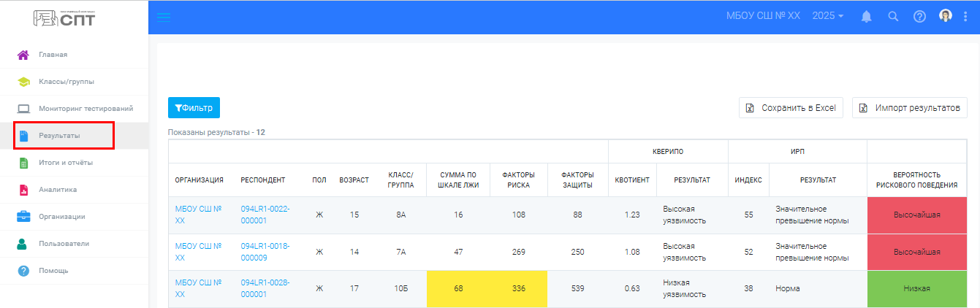Go to Классы/группы section
The image size is (980, 308).
pyautogui.click(x=66, y=82)
